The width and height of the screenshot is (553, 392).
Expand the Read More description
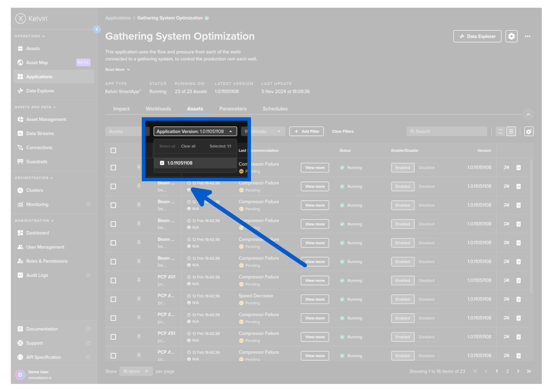pyautogui.click(x=117, y=70)
